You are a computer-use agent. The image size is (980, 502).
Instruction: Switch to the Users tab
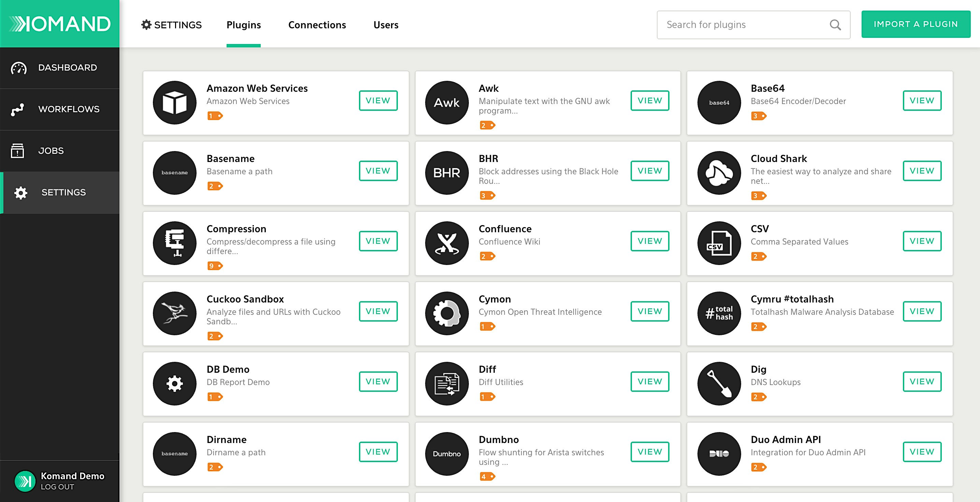coord(386,25)
